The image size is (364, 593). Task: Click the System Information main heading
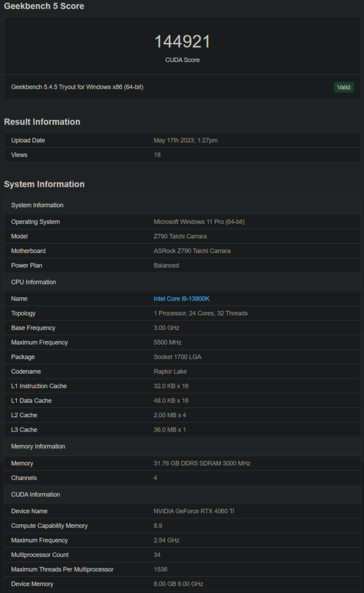pyautogui.click(x=44, y=184)
